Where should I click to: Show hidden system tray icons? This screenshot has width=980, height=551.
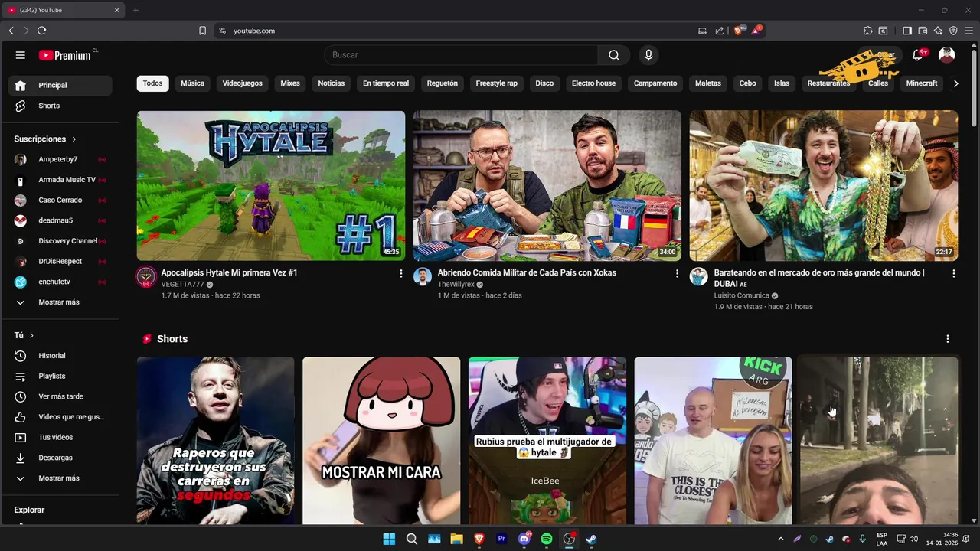(x=780, y=539)
